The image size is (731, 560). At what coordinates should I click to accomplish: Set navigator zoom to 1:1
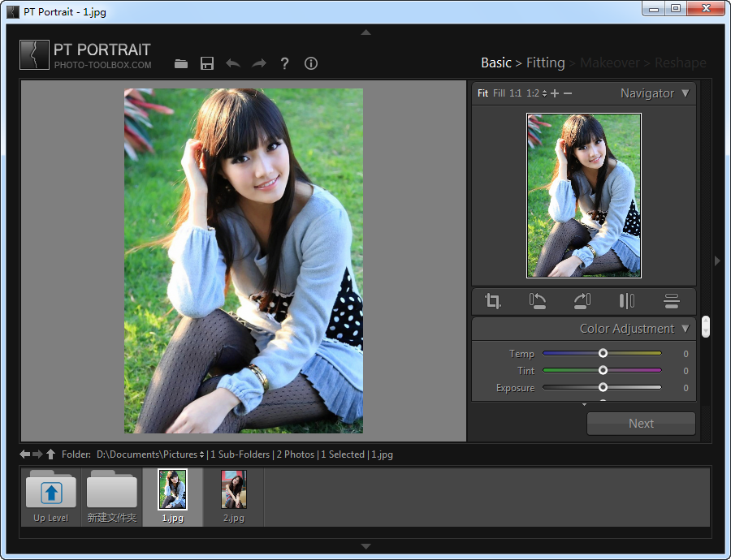coord(516,93)
